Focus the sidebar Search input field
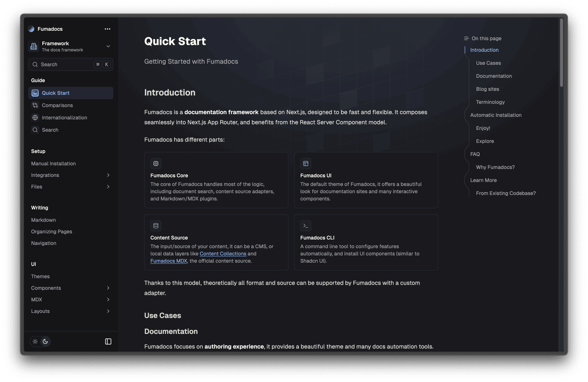Screen dimensions: 588x382 click(65, 64)
